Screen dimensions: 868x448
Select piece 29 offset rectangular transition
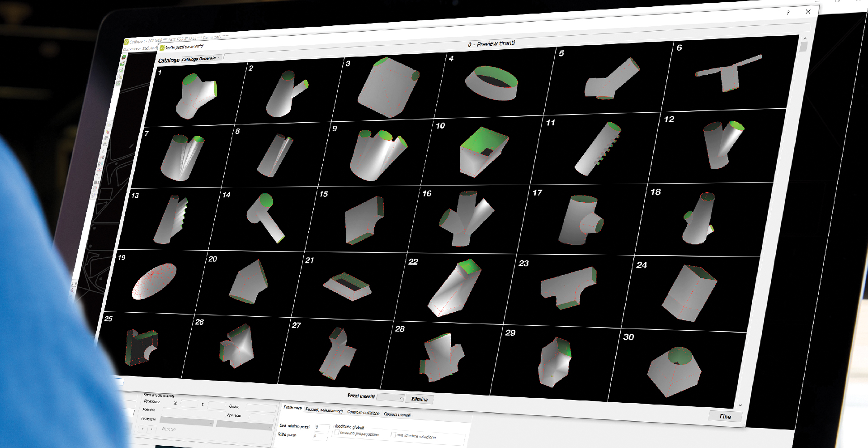click(x=555, y=362)
